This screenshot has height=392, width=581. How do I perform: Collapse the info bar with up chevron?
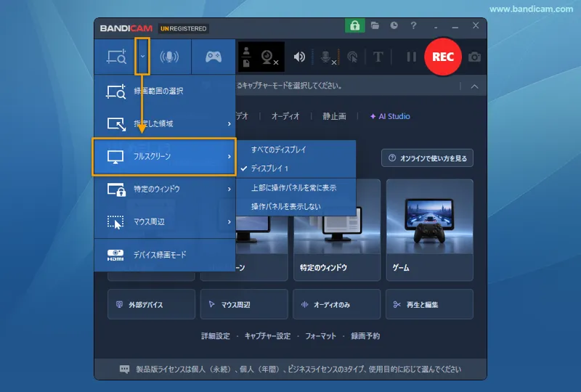click(x=474, y=86)
